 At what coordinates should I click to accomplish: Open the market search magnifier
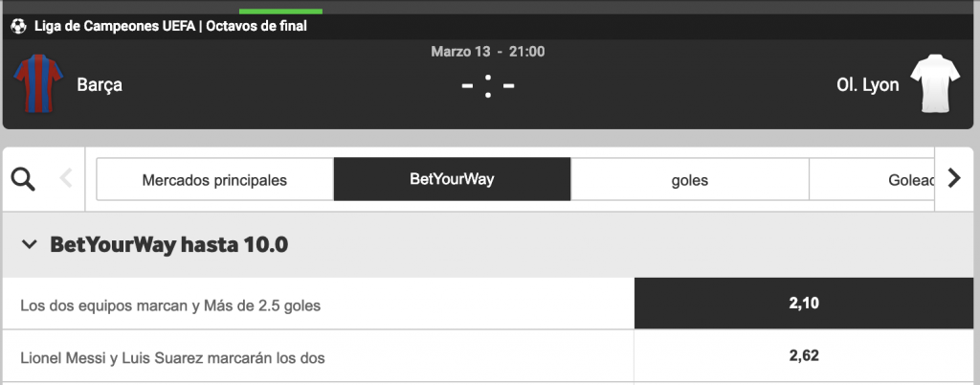pos(23,178)
